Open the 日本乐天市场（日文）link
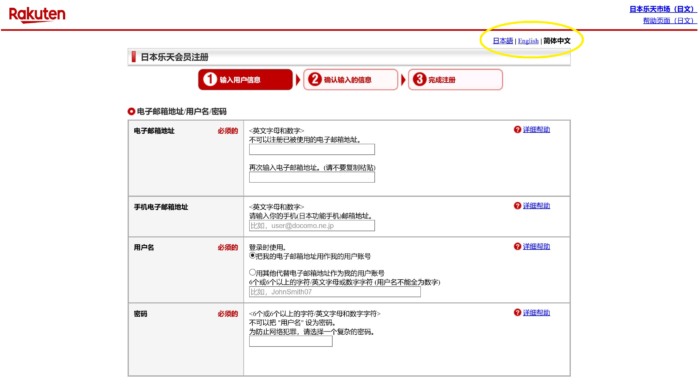Viewport: 700px width, 382px height. [x=662, y=9]
